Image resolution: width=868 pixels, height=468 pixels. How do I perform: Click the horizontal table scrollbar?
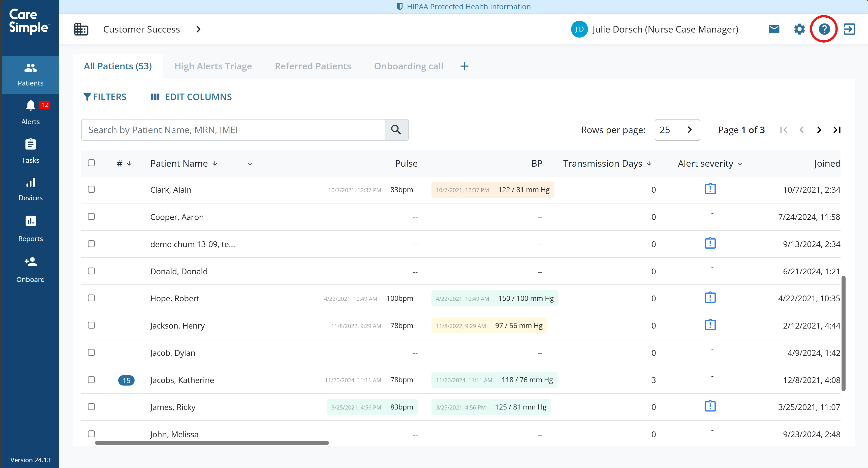pos(212,443)
